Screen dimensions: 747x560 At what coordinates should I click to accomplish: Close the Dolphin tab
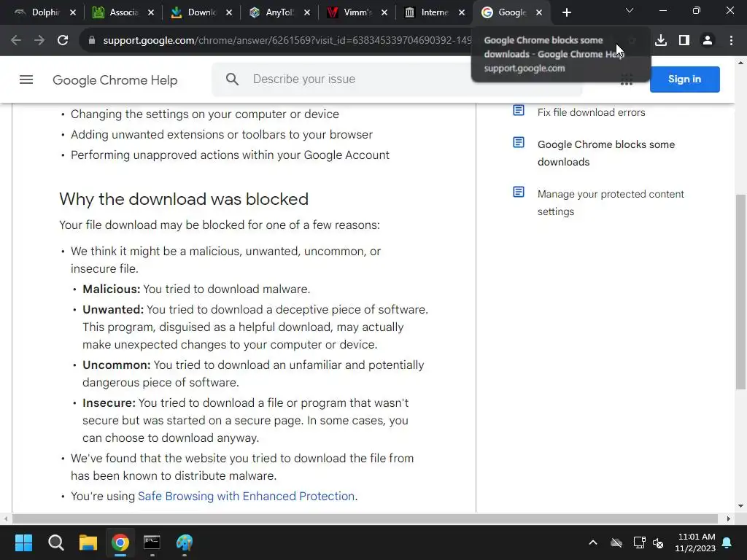pyautogui.click(x=73, y=13)
